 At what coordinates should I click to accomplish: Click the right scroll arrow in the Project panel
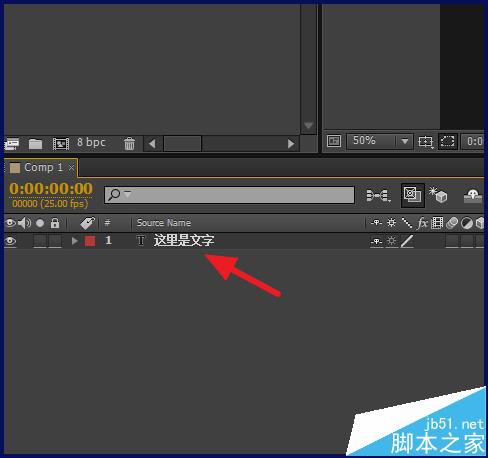point(291,144)
